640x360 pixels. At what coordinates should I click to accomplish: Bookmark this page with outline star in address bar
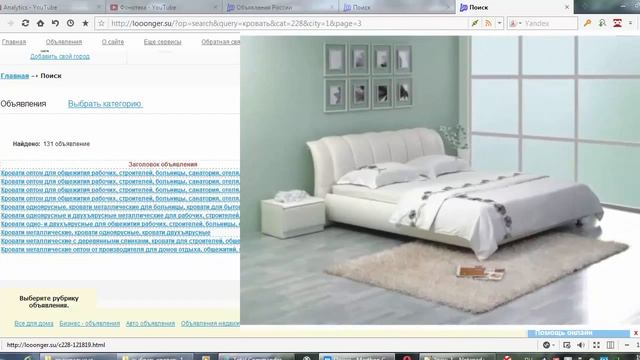(102, 23)
